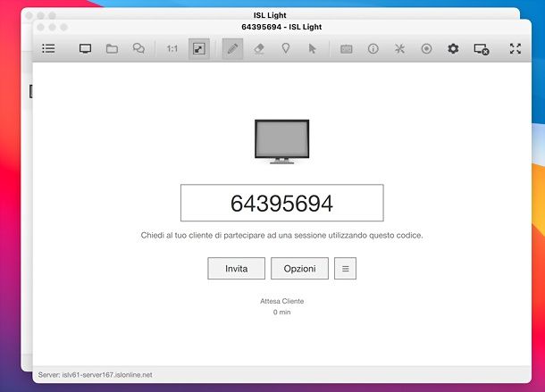Click the end-session monitor icon

[x=482, y=49]
